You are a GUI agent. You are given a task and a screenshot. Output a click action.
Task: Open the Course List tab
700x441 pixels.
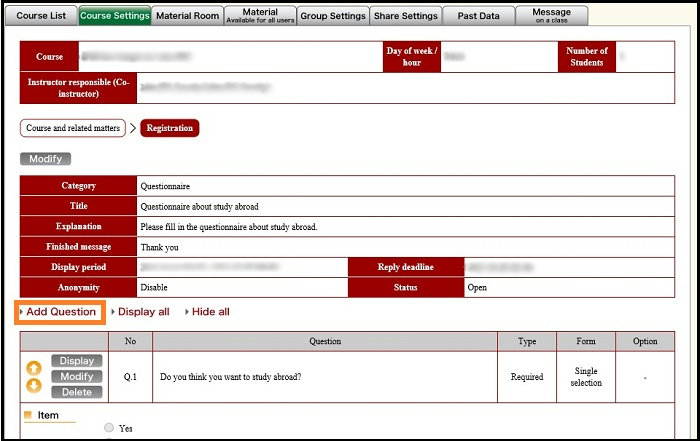[41, 16]
